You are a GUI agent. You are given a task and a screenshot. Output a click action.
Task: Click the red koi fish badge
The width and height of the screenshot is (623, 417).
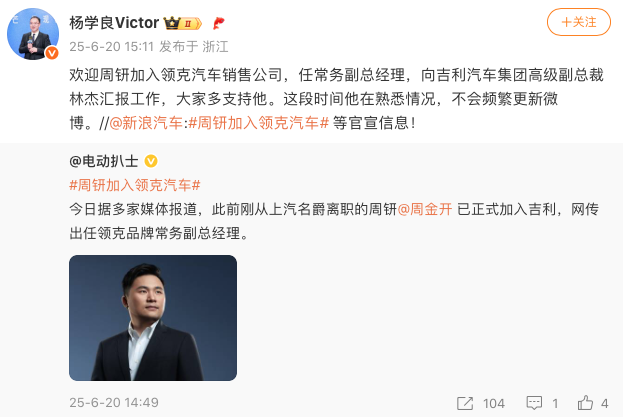[218, 23]
